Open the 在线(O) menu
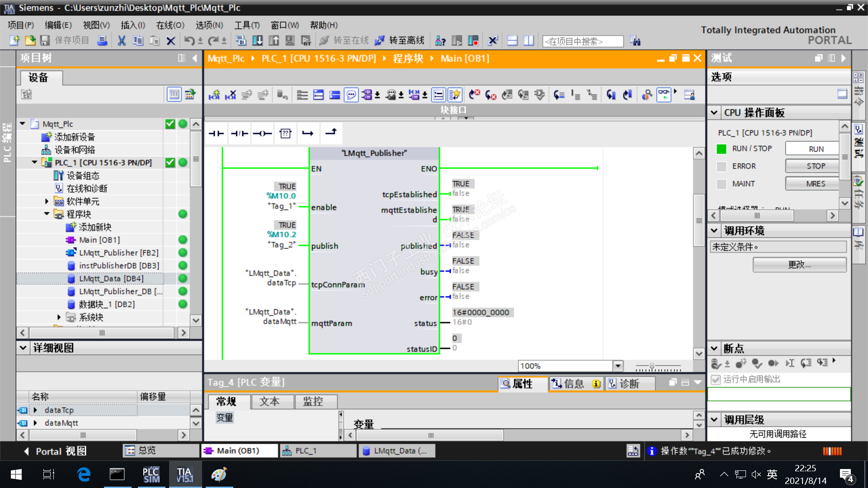868x488 pixels. pos(170,25)
